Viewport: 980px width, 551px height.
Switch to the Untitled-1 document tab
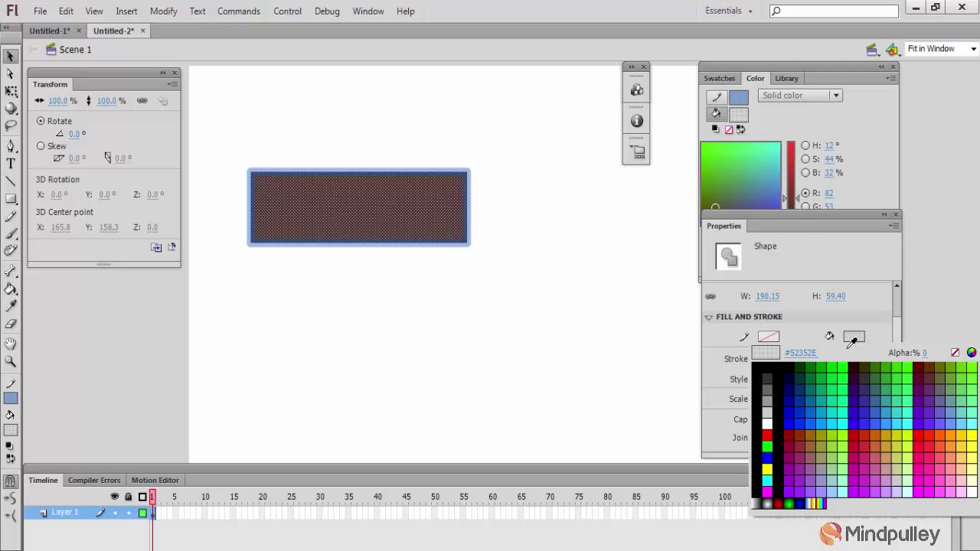click(50, 31)
